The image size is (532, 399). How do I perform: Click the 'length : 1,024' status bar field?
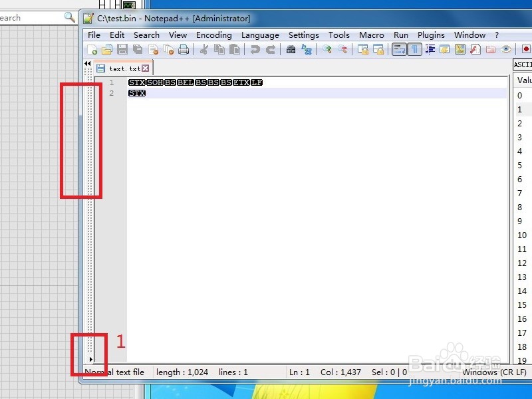182,372
